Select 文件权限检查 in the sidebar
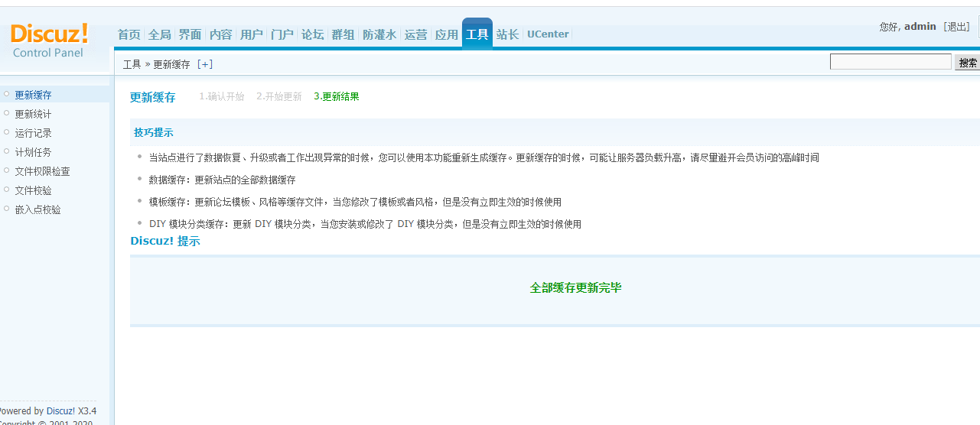The height and width of the screenshot is (425, 980). point(43,171)
